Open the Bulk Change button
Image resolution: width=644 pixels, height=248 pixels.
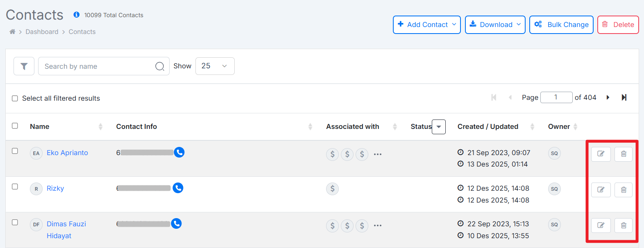pyautogui.click(x=561, y=25)
